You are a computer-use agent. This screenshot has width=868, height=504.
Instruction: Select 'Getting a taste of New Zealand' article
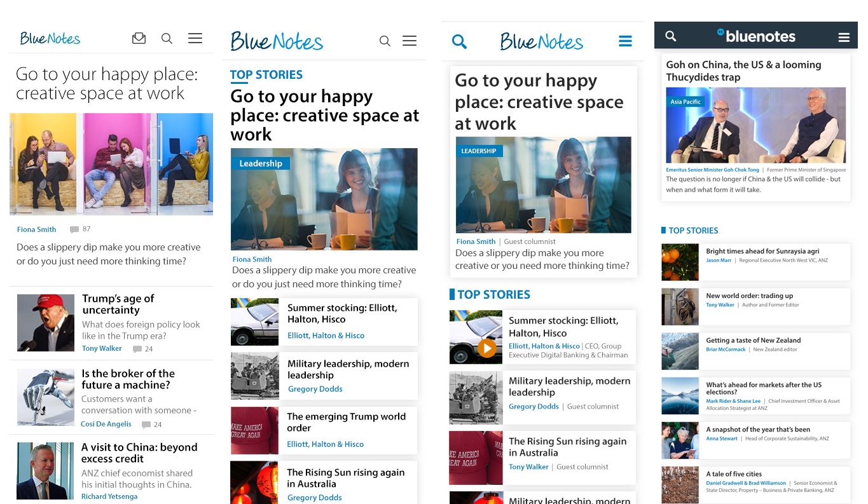click(753, 340)
